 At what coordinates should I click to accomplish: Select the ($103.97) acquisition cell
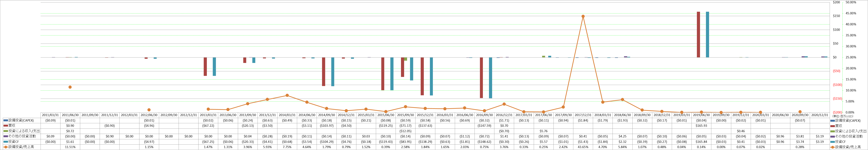tap(327, 126)
